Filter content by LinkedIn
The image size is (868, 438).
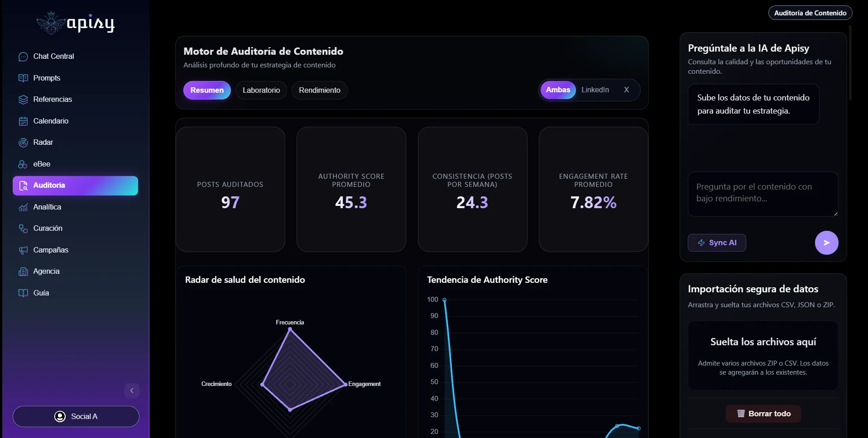[x=595, y=90]
